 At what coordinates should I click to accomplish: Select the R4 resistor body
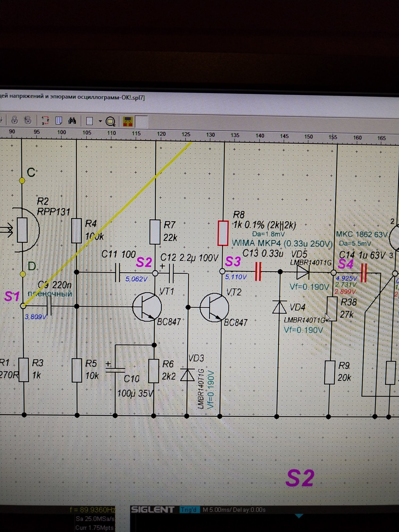[x=76, y=230]
